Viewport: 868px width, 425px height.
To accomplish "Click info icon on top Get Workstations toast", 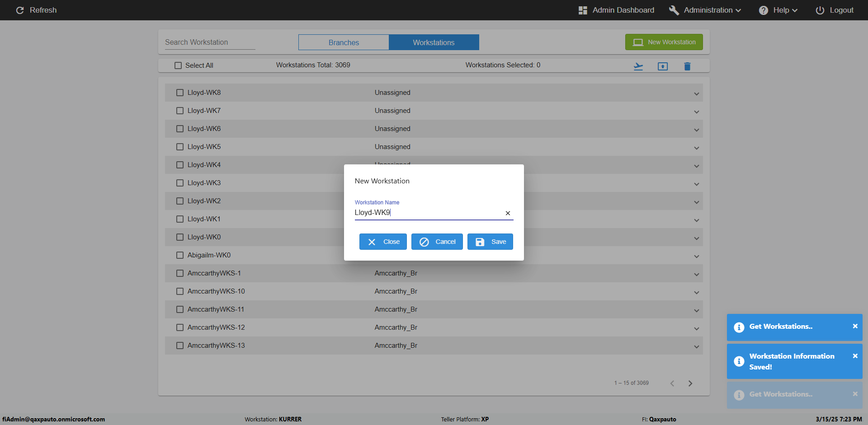I will [739, 327].
